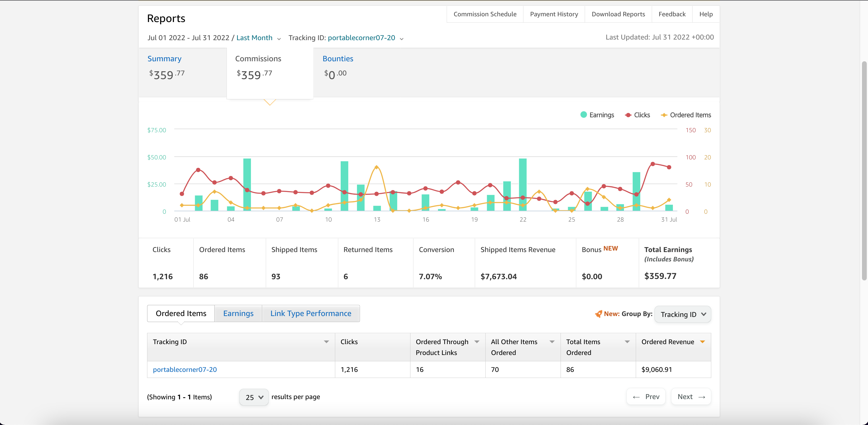Open Download Reports
Screen dimensions: 868x425
point(618,14)
